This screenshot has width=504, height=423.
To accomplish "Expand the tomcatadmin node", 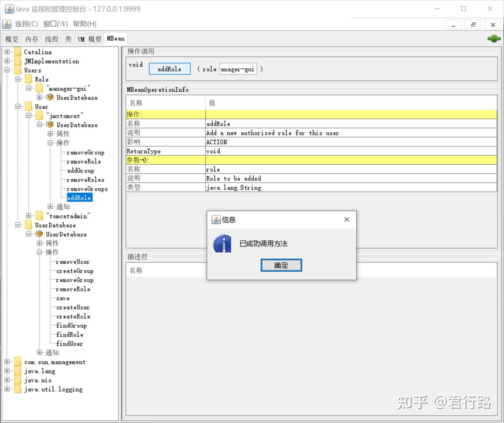I will (28, 215).
